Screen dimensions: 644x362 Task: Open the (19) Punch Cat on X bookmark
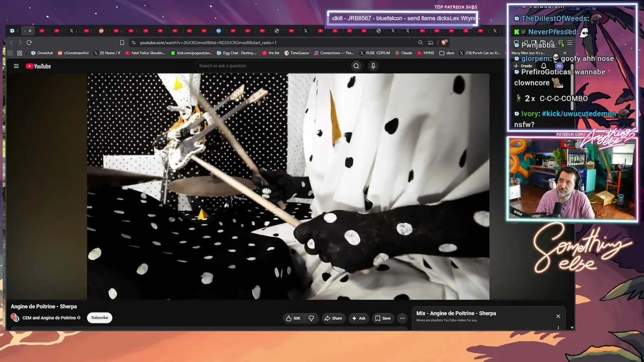[x=479, y=53]
